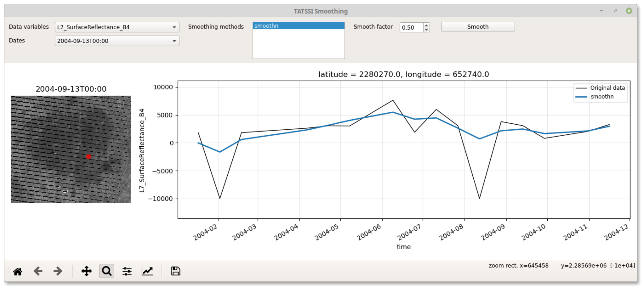The width and height of the screenshot is (644, 292).
Task: Open the Edit axis and curve parameters icon
Action: pyautogui.click(x=147, y=271)
